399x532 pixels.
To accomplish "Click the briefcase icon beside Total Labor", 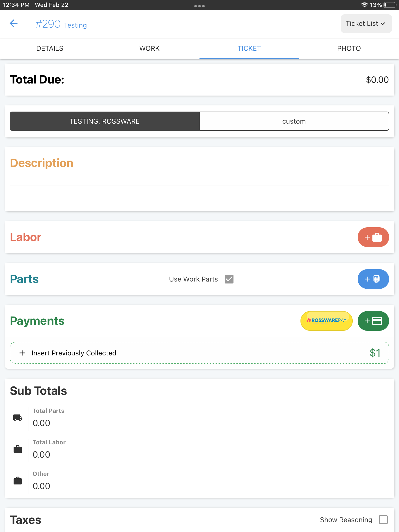I will tap(17, 449).
